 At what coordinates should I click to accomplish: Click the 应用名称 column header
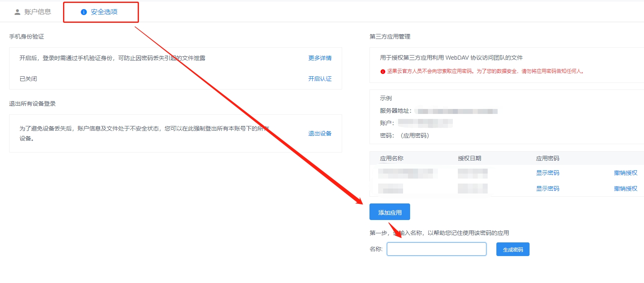pos(391,158)
